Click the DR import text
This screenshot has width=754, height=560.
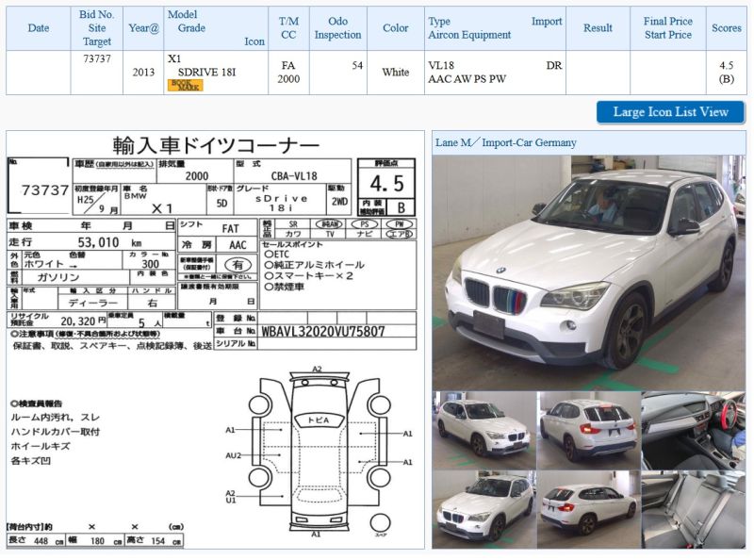point(554,65)
